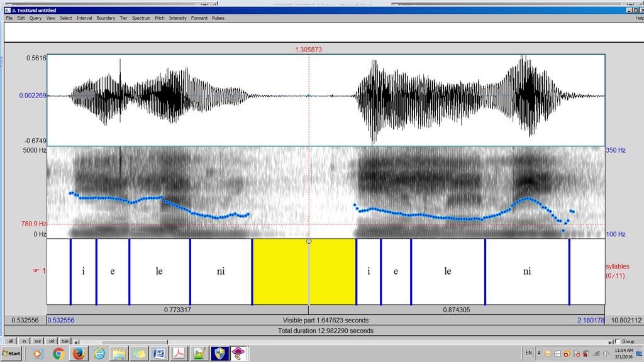This screenshot has width=644, height=362.
Task: Click the horizontal scrollbar right arrow
Action: (610, 341)
